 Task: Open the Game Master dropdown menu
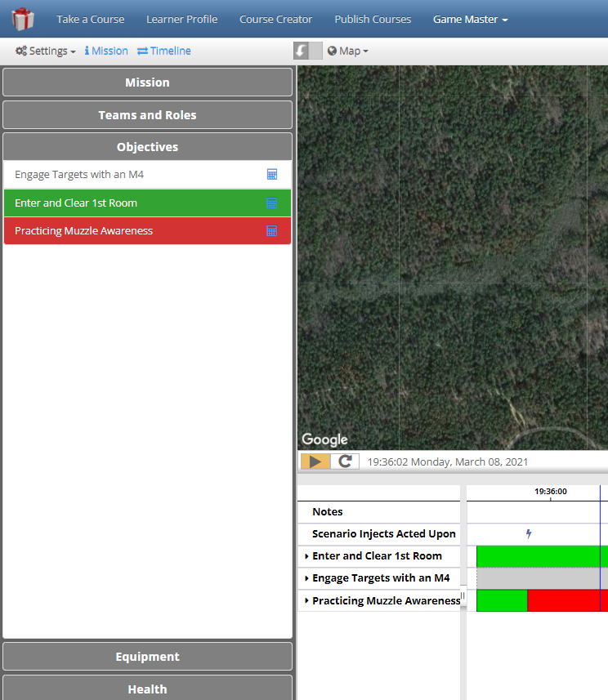[470, 20]
